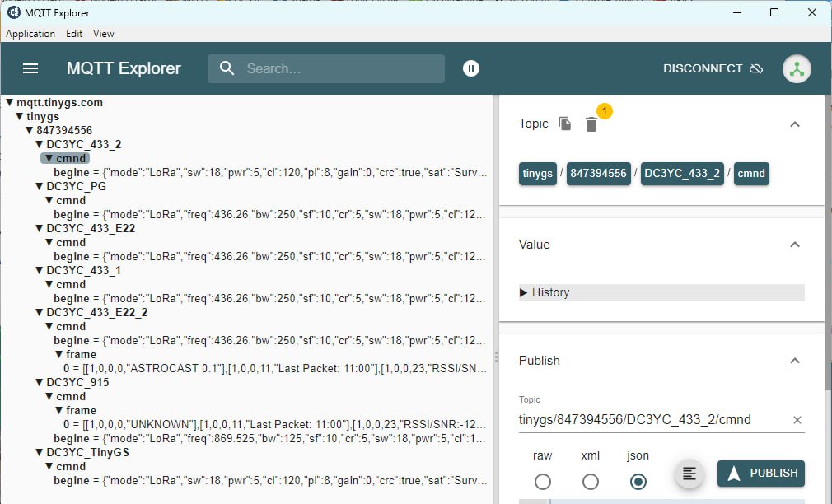Pause topic updates with pause button

coord(470,68)
